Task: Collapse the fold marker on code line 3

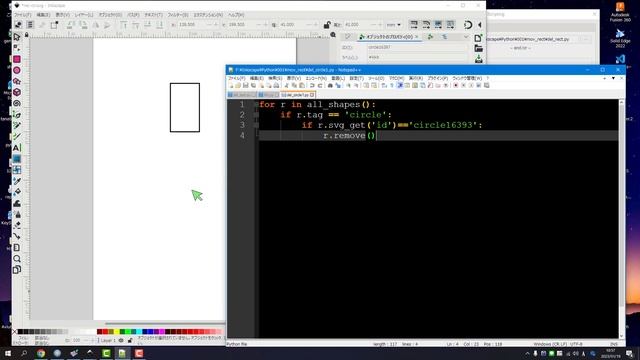Action: coord(256,125)
